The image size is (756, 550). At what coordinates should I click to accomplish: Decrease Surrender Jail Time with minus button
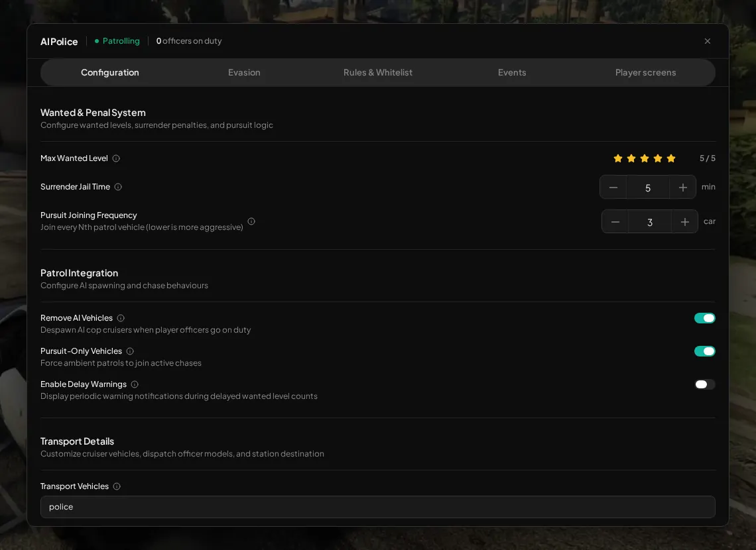(613, 188)
